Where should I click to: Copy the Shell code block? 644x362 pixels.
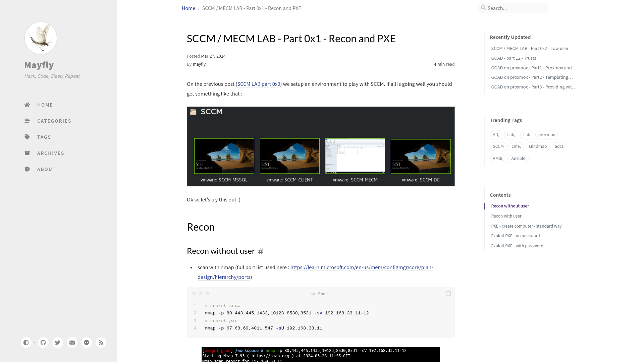tap(448, 293)
